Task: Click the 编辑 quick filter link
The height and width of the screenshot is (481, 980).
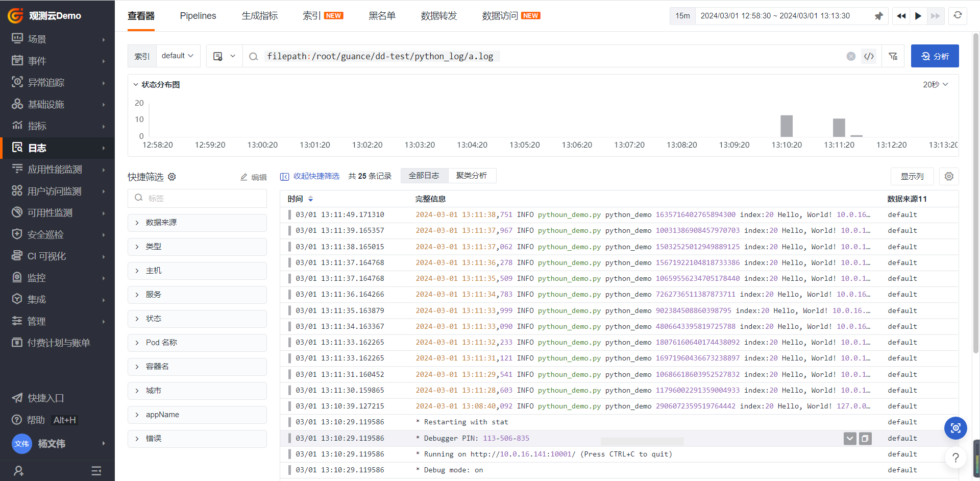Action: tap(254, 177)
